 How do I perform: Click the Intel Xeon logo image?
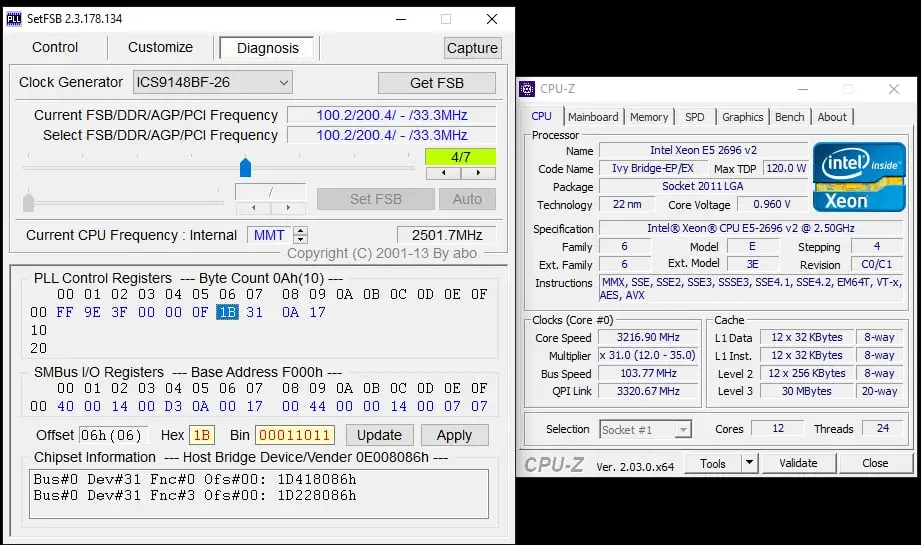click(859, 177)
